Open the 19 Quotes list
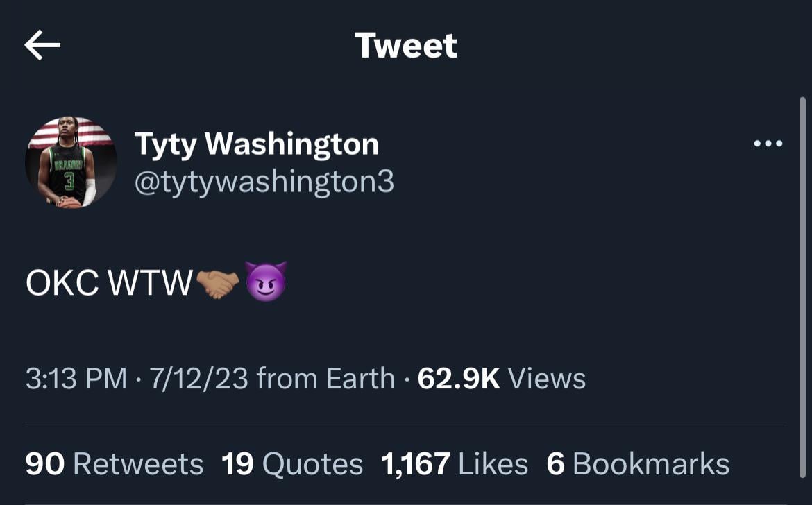The width and height of the screenshot is (812, 505). pyautogui.click(x=292, y=464)
